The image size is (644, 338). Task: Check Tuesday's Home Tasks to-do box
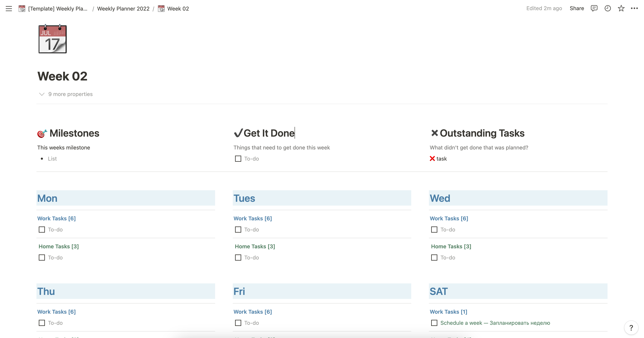tap(238, 257)
